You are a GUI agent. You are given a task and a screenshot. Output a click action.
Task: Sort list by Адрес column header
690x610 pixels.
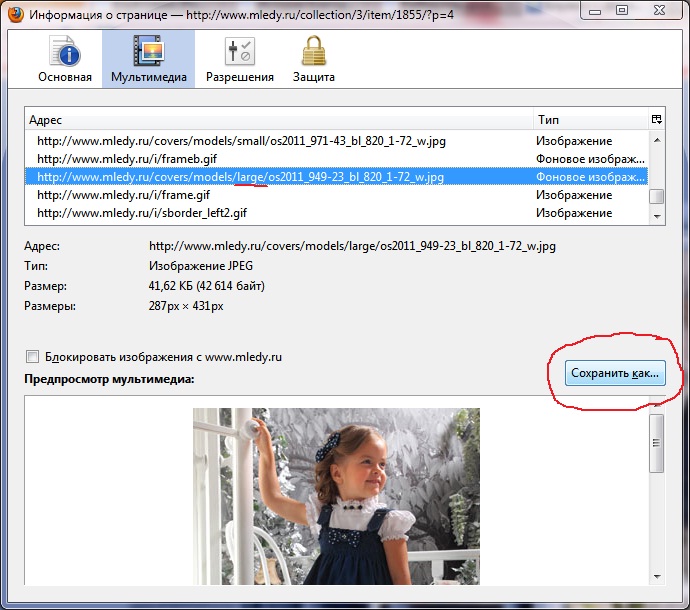279,120
